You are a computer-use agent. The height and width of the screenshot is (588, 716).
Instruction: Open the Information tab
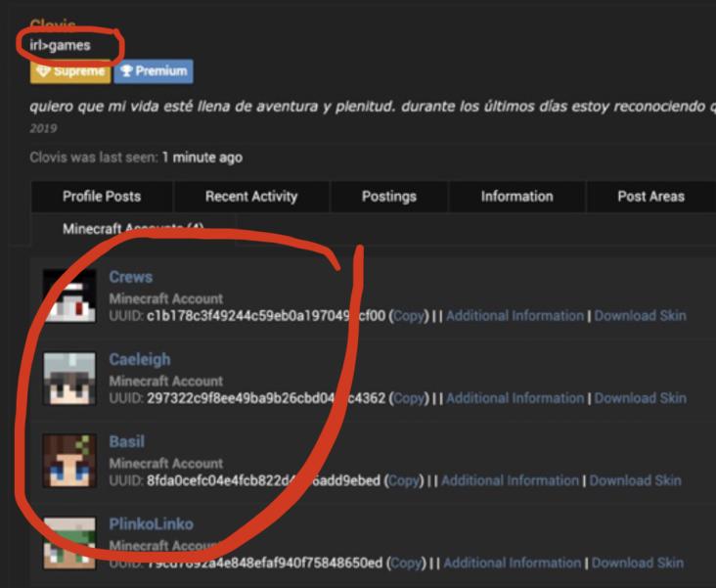(516, 197)
